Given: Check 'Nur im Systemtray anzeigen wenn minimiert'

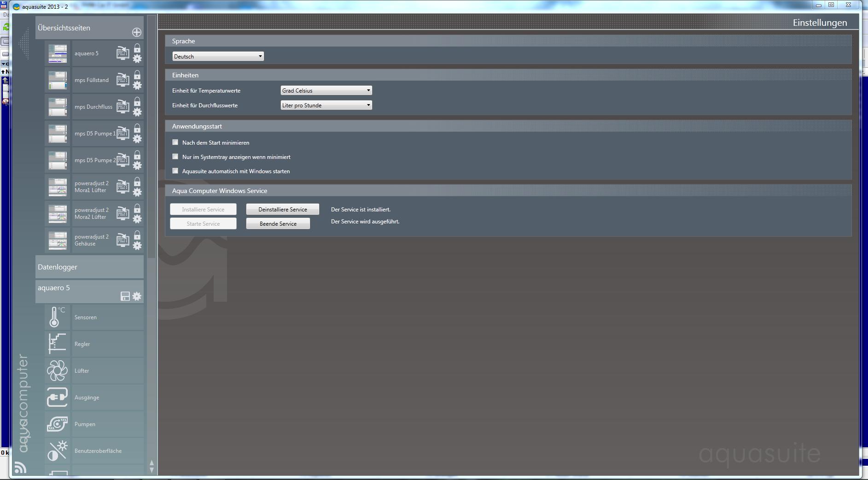Looking at the screenshot, I should coord(175,157).
